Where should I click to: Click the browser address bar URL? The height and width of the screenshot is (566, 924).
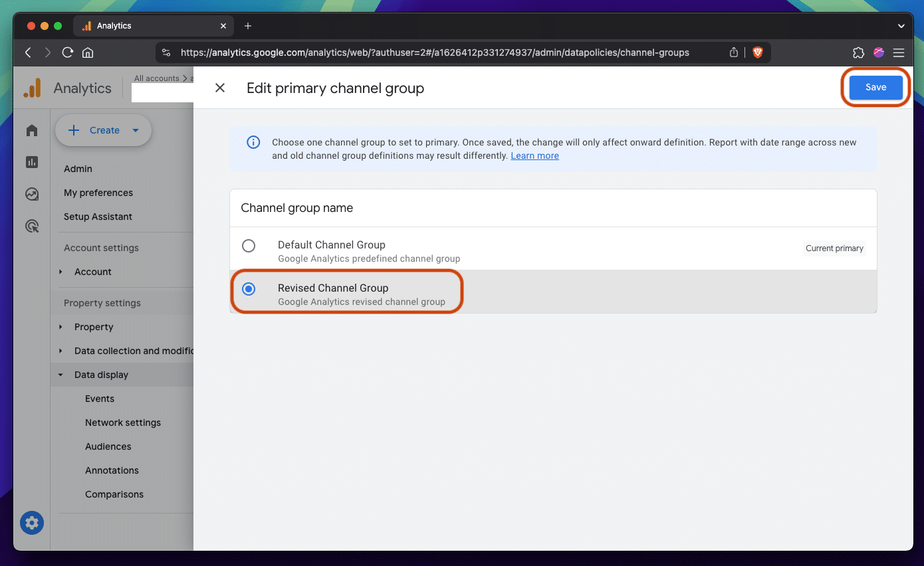pos(435,52)
